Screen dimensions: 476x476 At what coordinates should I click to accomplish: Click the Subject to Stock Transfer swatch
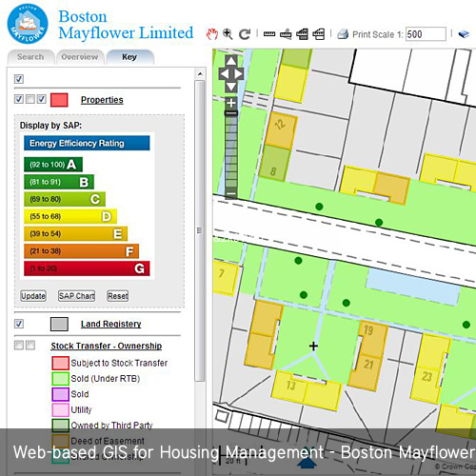coord(60,363)
